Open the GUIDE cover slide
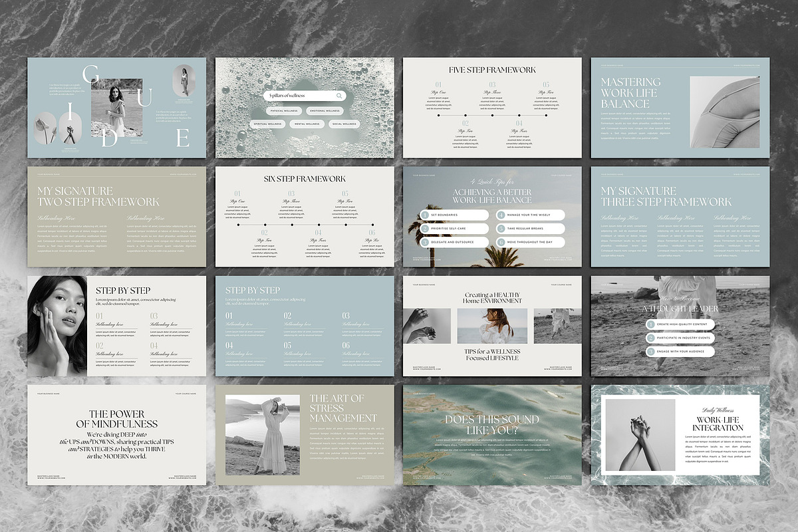 pyautogui.click(x=116, y=108)
